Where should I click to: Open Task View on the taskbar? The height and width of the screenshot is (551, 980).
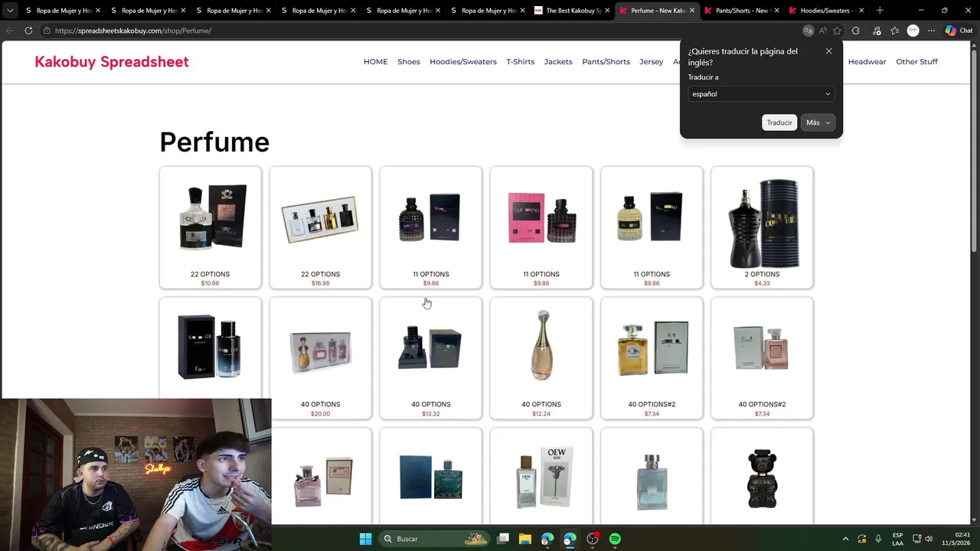pos(503,539)
